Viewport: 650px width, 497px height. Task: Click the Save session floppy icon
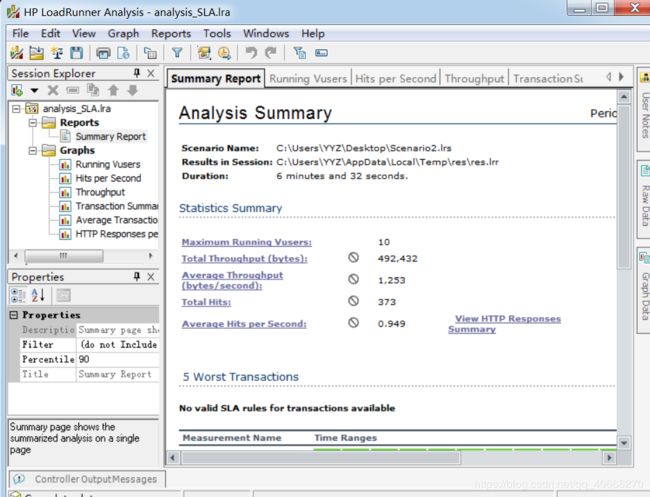[76, 53]
